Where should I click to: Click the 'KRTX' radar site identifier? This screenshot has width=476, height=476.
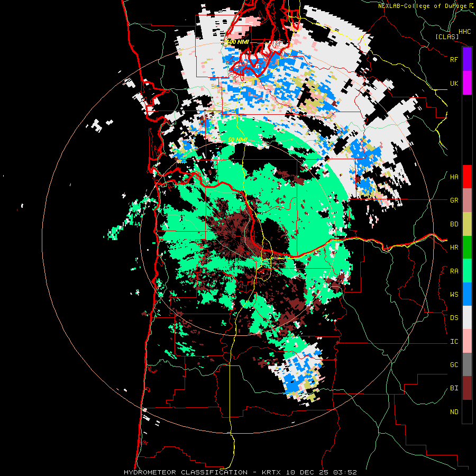(x=271, y=472)
